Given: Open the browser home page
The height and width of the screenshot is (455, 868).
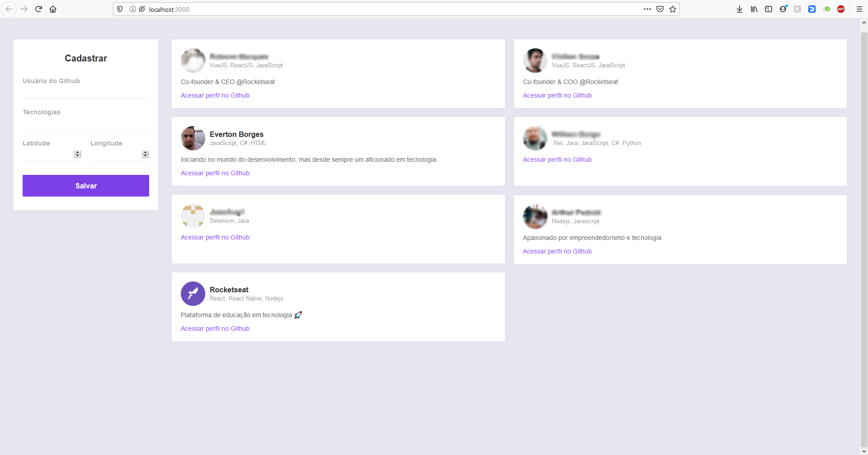Looking at the screenshot, I should [53, 9].
